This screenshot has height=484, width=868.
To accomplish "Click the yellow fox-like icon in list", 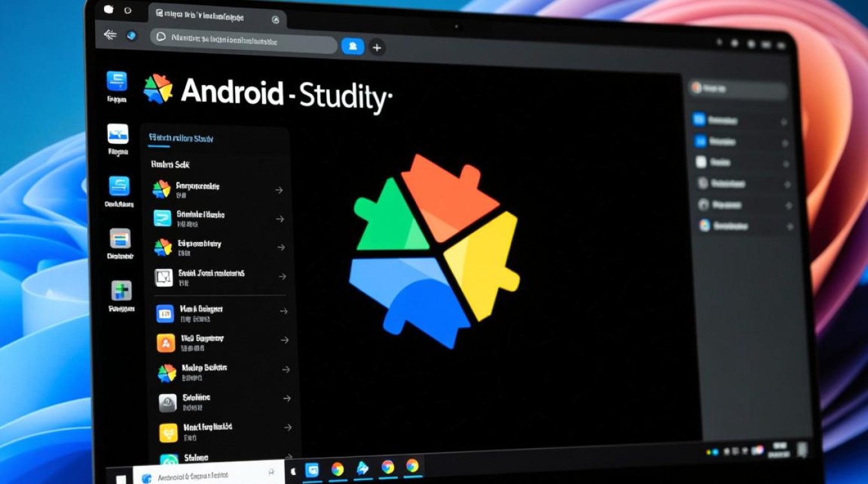I will click(x=168, y=432).
